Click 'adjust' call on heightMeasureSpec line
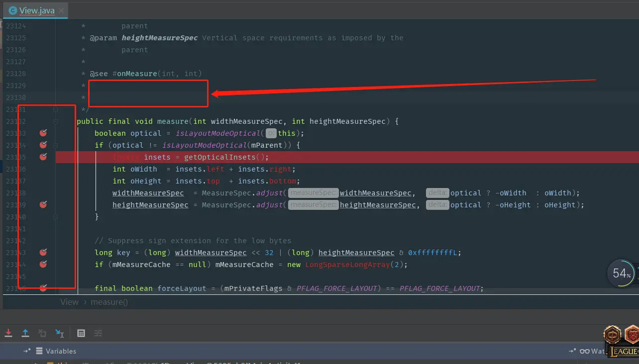639x364 pixels. pyautogui.click(x=269, y=205)
